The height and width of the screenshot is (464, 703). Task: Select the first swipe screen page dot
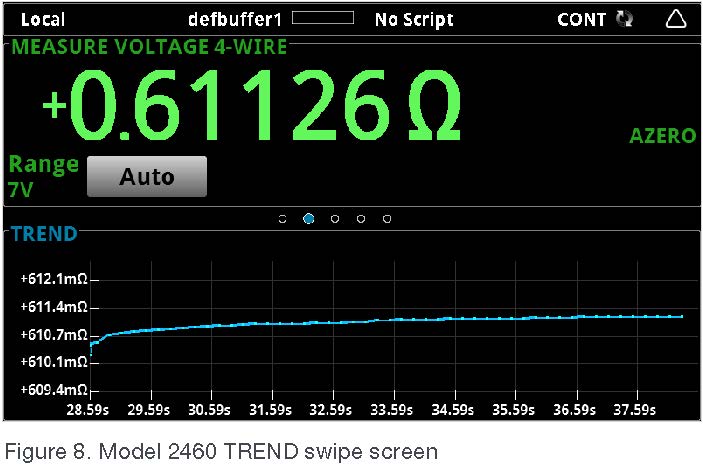[x=283, y=218]
